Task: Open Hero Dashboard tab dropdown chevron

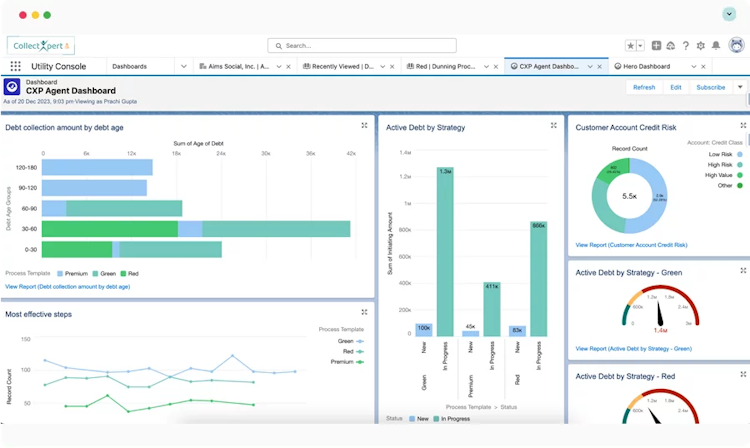Action: [x=694, y=66]
